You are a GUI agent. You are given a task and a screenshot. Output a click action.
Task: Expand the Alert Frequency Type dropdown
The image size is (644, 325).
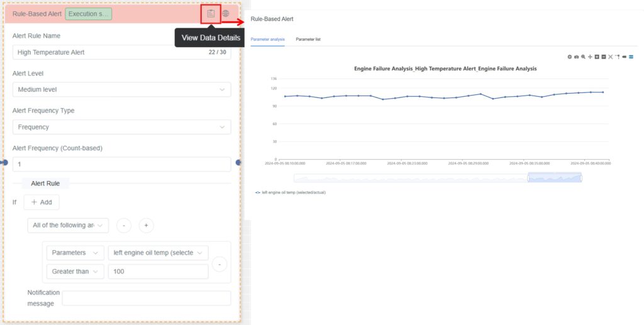[x=121, y=127]
